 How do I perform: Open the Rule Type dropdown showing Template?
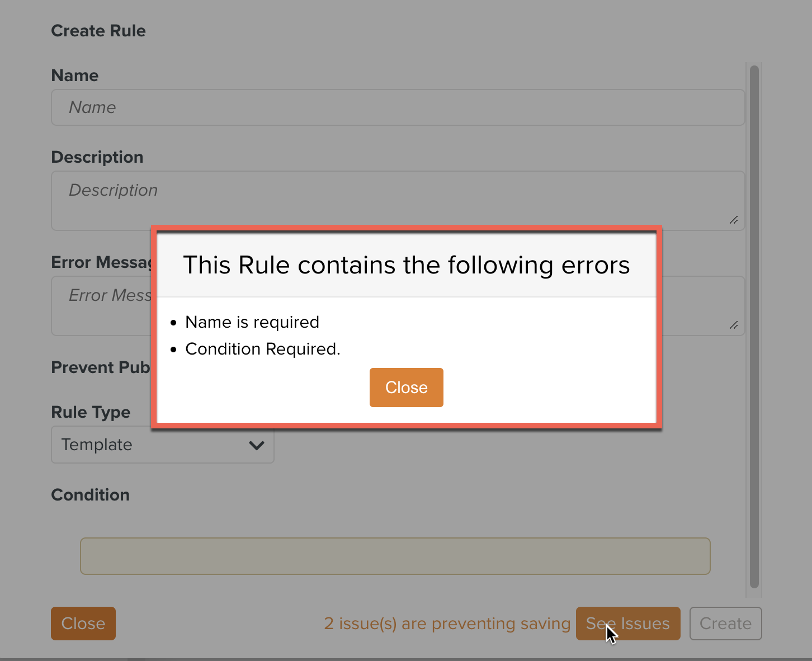(162, 445)
